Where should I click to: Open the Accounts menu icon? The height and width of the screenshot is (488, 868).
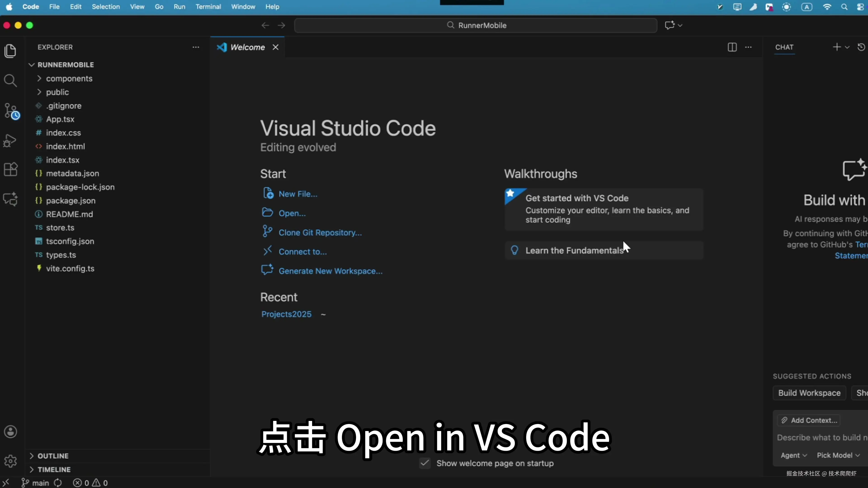(x=10, y=432)
